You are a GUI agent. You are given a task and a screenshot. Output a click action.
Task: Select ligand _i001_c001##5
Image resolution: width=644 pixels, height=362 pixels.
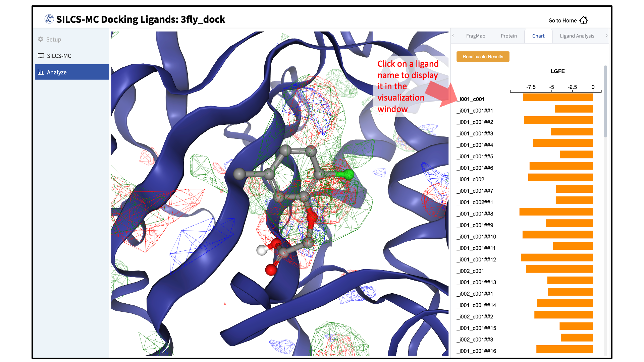(475, 157)
